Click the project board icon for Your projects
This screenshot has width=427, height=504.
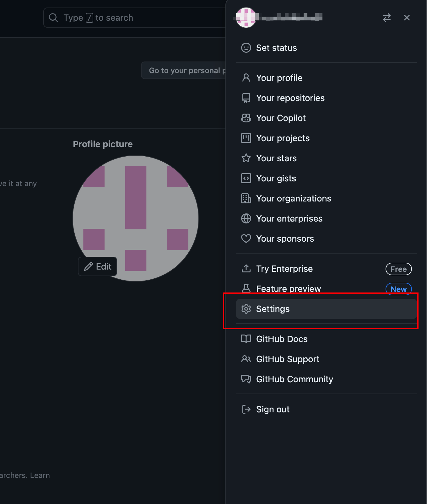[x=246, y=138]
